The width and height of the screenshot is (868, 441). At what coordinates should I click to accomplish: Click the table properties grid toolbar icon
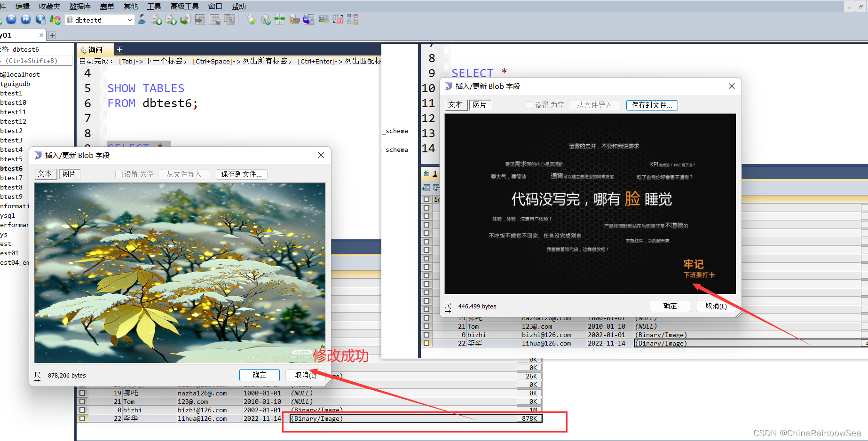(215, 19)
